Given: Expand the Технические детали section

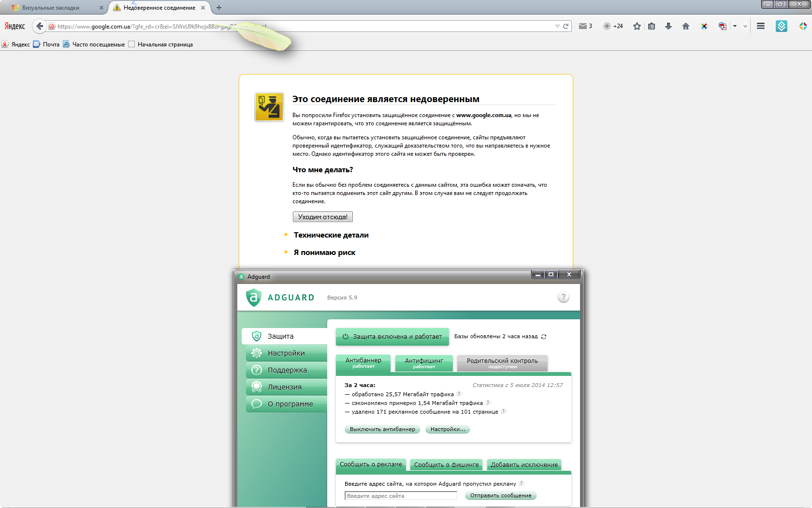Looking at the screenshot, I should [x=331, y=235].
